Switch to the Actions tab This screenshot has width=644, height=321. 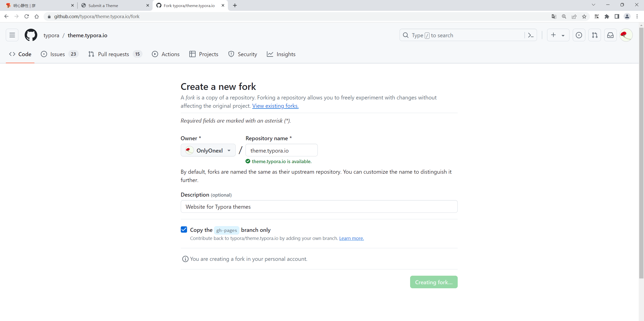coord(166,54)
